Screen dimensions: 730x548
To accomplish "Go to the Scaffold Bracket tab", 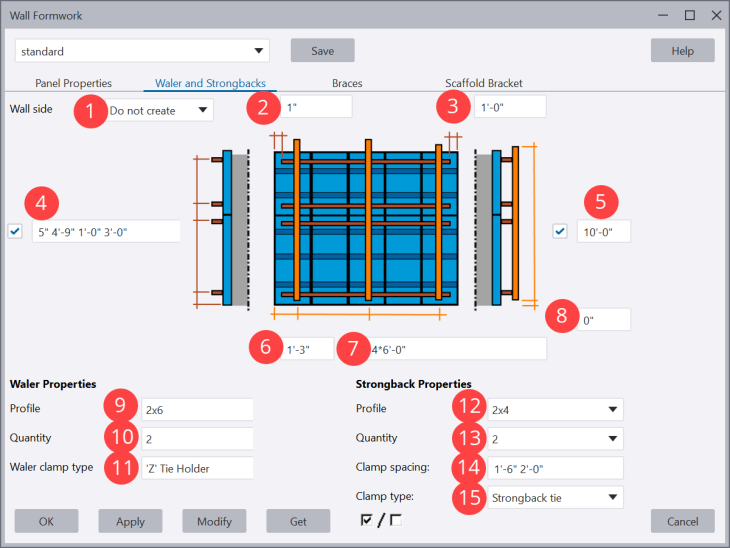I will [x=484, y=83].
